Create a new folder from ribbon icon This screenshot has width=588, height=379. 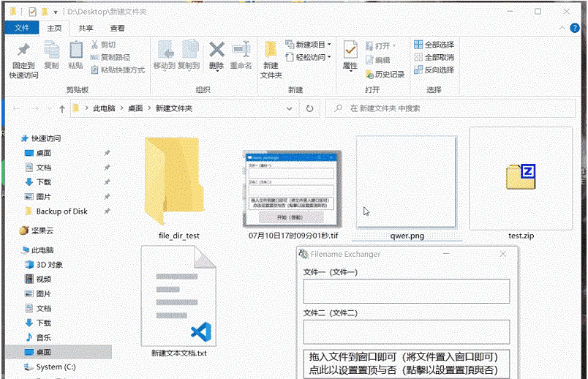[x=271, y=50]
